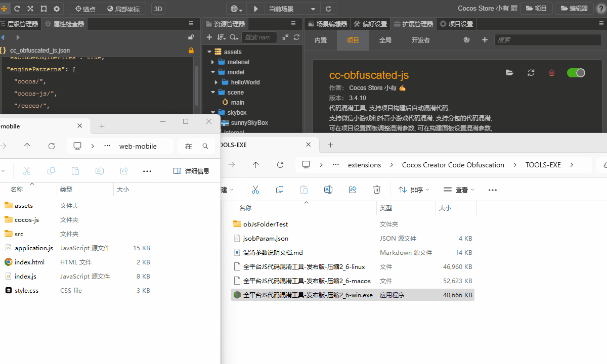Open the 全局 extensions tab
This screenshot has height=364, width=607.
coord(385,40)
